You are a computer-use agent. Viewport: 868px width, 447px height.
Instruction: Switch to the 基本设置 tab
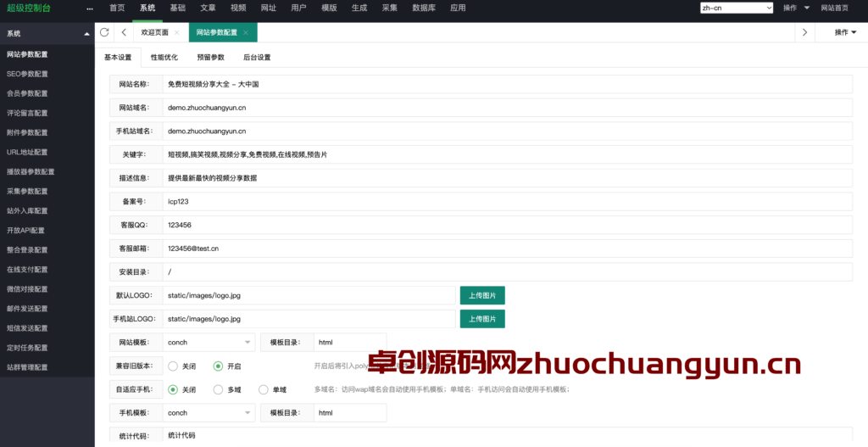(x=118, y=57)
